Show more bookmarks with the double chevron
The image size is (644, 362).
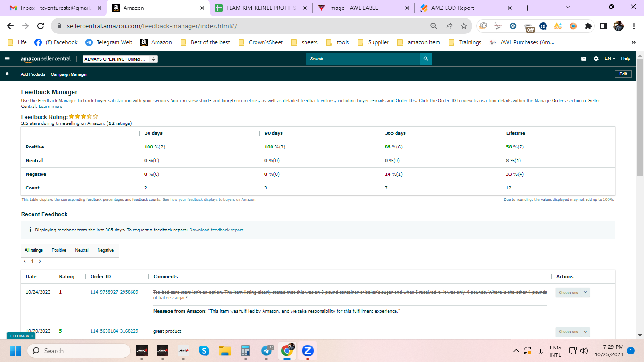[633, 42]
